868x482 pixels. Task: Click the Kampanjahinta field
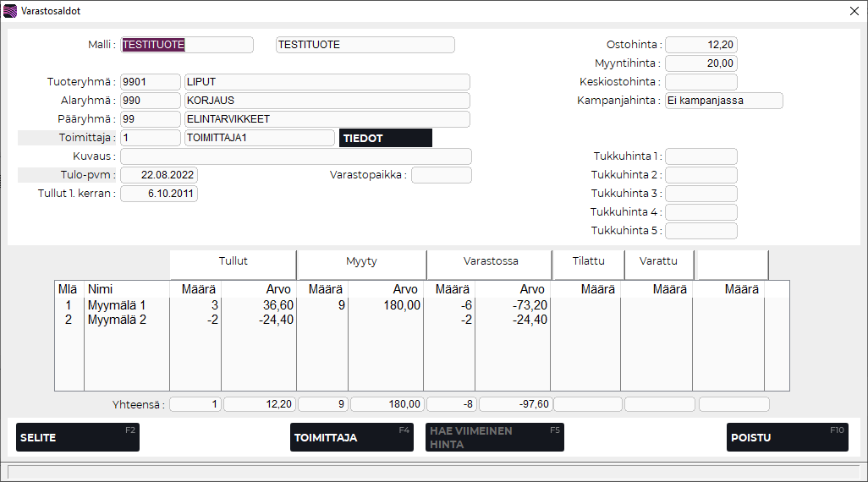point(723,101)
